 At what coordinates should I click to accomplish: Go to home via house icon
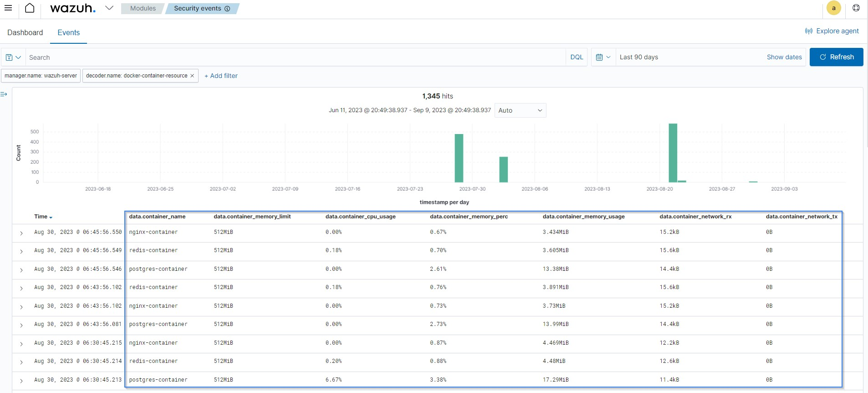tap(30, 8)
